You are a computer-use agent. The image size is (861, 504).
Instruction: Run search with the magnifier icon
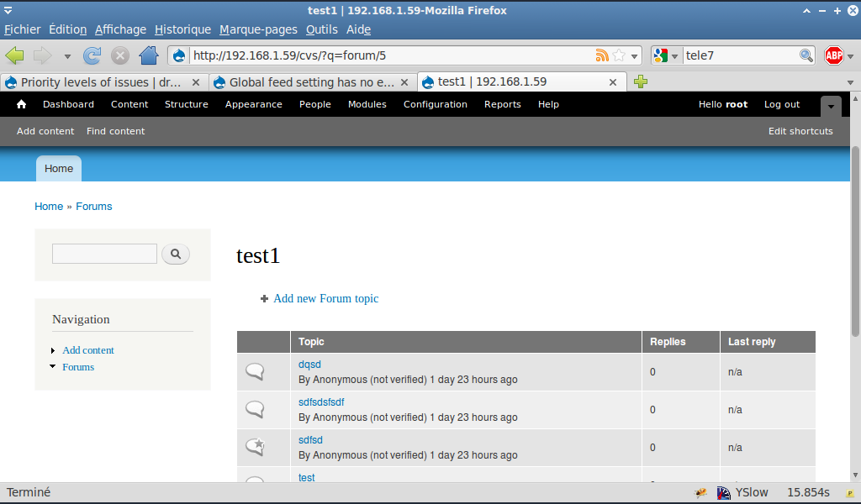(x=806, y=55)
